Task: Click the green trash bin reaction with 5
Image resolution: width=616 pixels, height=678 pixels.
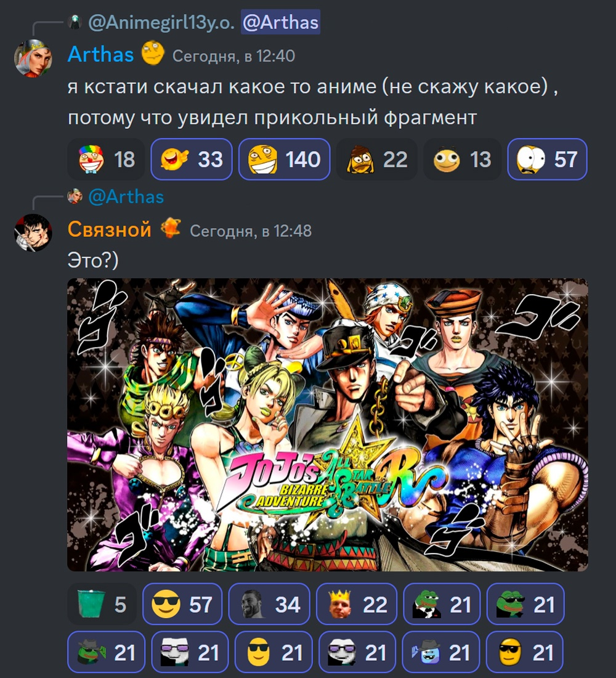Action: 102,604
